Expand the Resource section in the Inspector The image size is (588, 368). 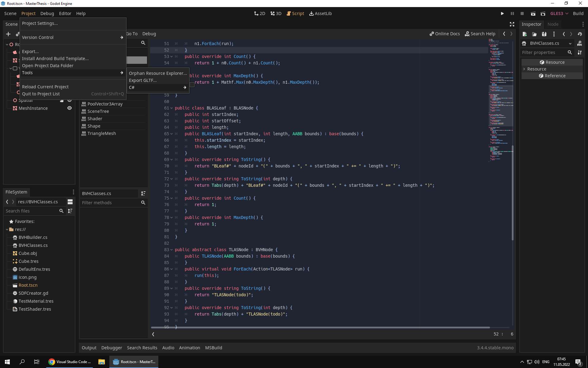pos(525,69)
